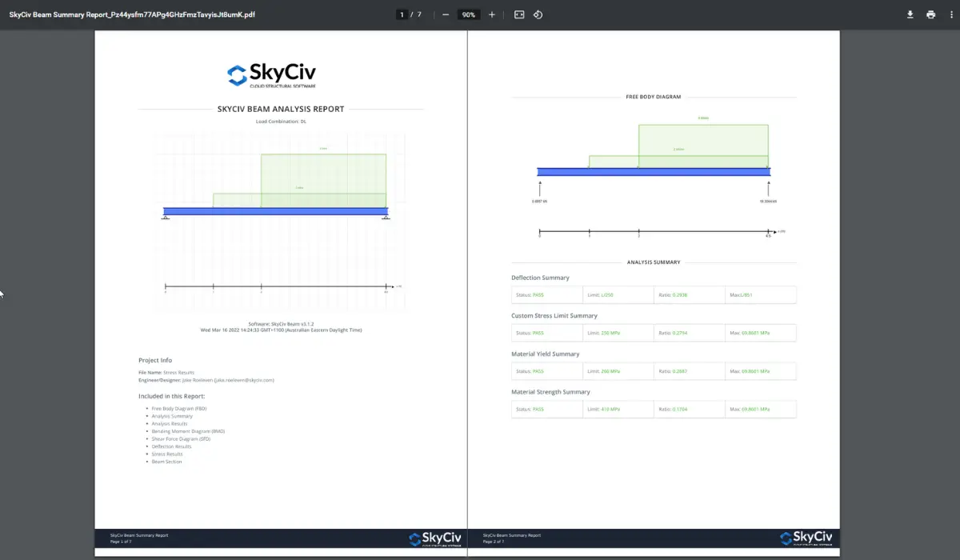Zoom in on the PDF document
Viewport: 960px width, 560px height.
pyautogui.click(x=491, y=14)
